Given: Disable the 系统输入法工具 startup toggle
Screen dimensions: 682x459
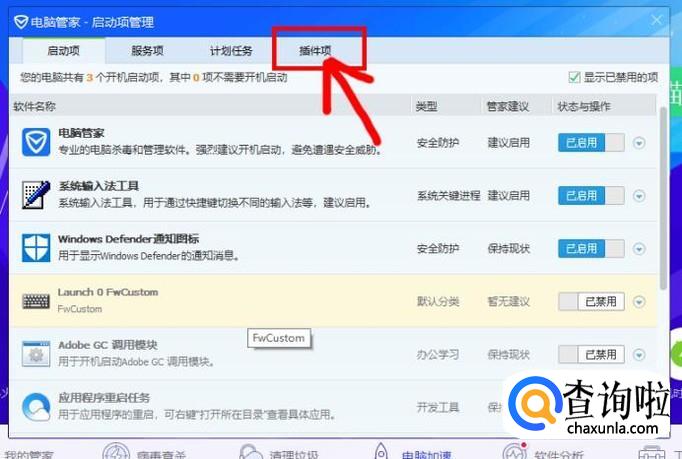Looking at the screenshot, I should (x=591, y=196).
